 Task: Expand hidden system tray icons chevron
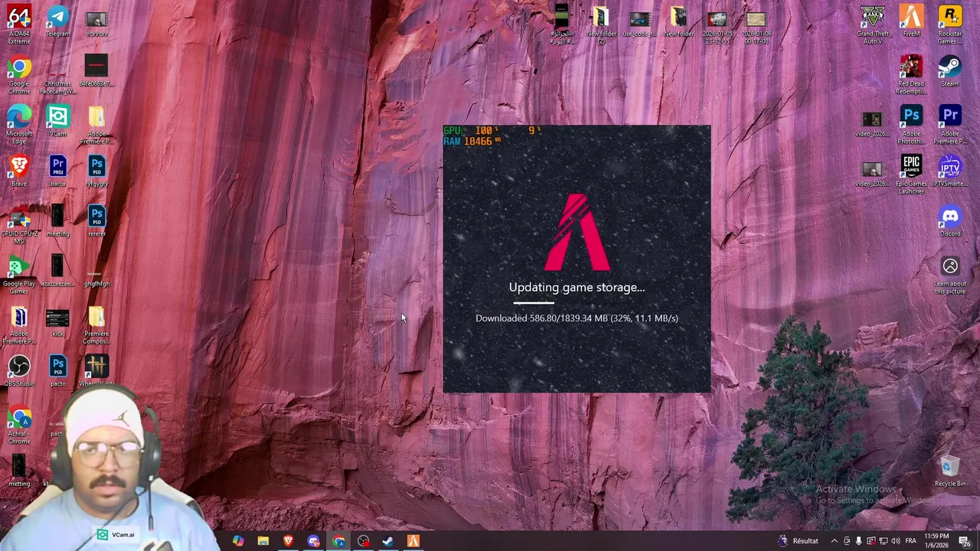click(834, 541)
